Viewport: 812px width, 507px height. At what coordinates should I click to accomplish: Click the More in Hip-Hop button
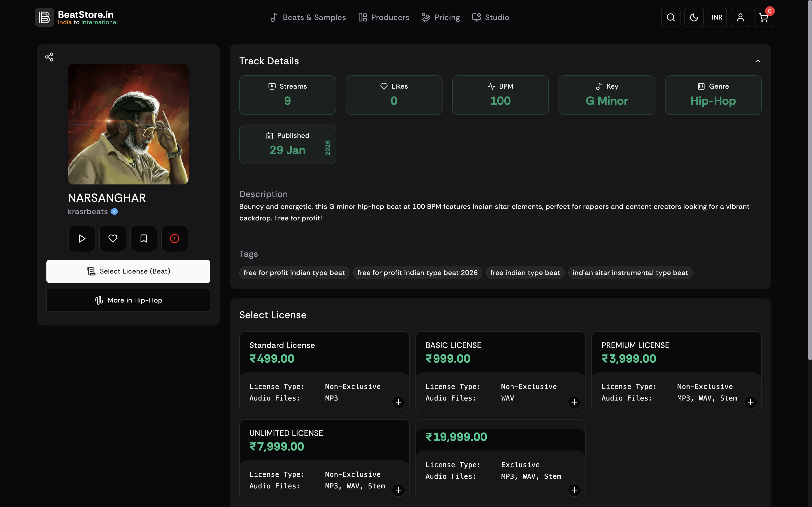click(128, 300)
